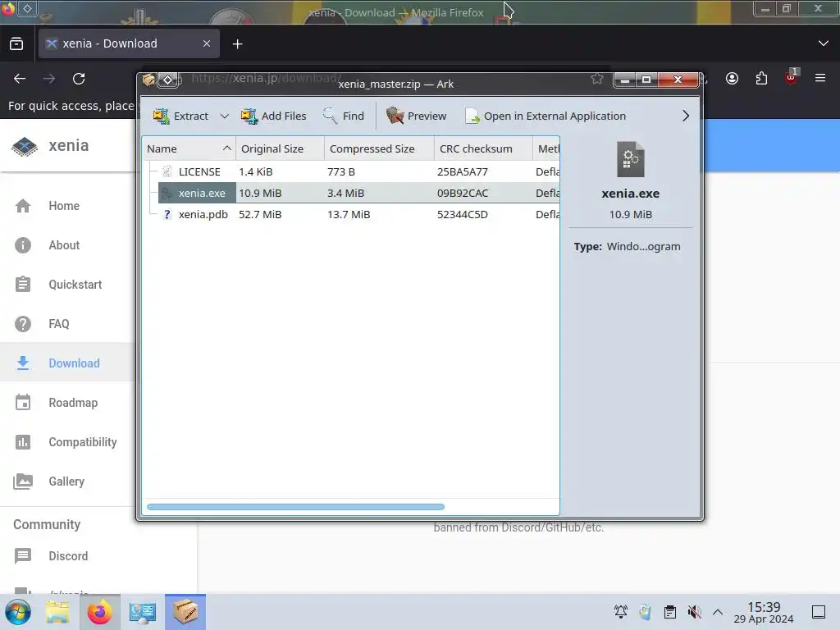Open About page in xenia sidebar

tap(64, 245)
